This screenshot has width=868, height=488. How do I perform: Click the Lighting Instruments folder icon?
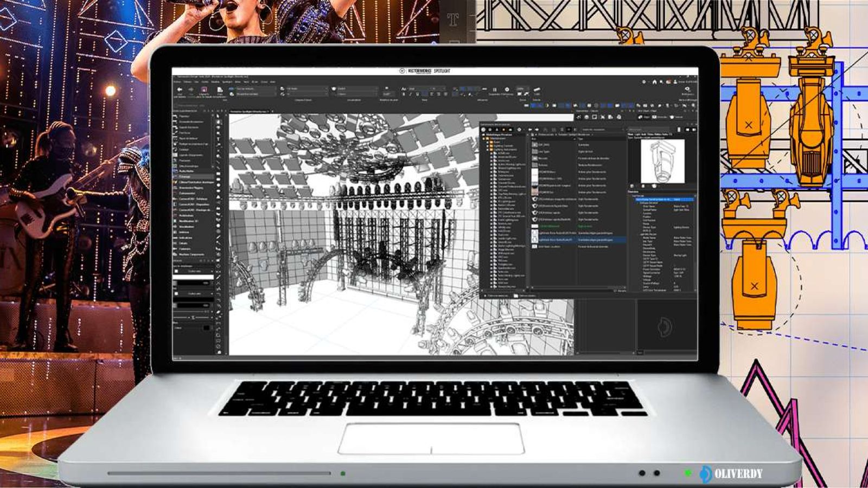pyautogui.click(x=492, y=150)
